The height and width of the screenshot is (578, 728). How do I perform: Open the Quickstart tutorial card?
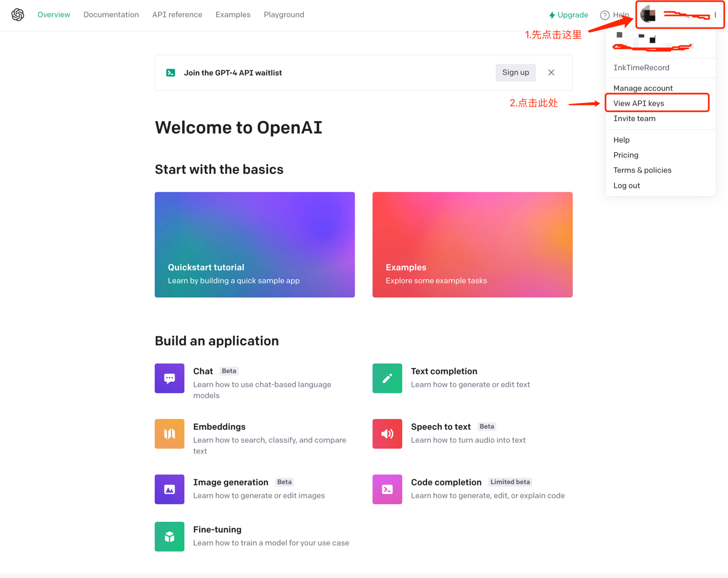coord(255,245)
